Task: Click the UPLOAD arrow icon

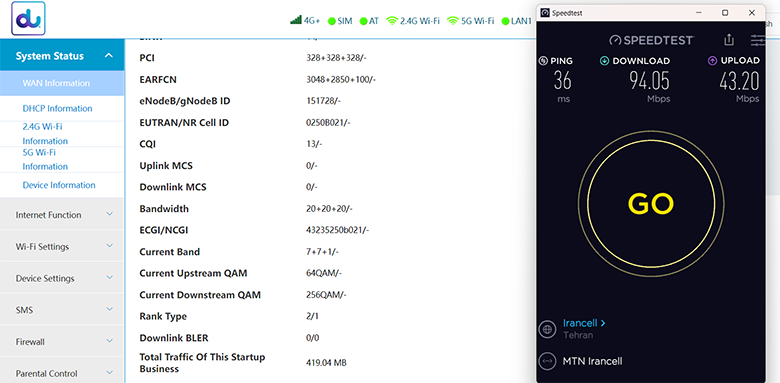Action: pyautogui.click(x=712, y=61)
